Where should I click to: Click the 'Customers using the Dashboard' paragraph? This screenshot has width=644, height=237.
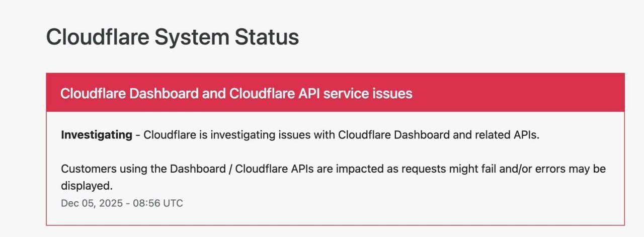coord(332,169)
